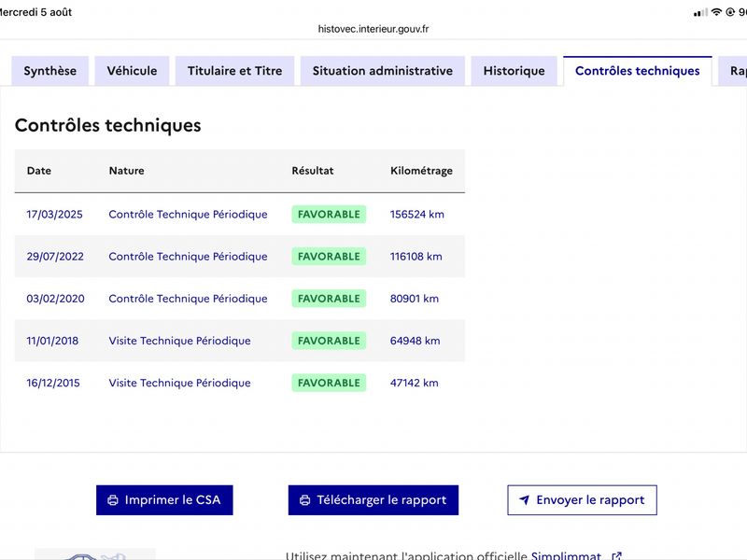Viewport: 747px width, 560px height.
Task: Click the Résultat column header
Action: coord(313,171)
